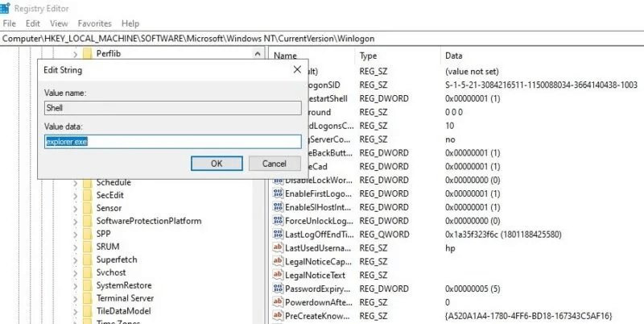Click the ForceUnlockLog... DWORD value icon
This screenshot has width=644, height=324.
[278, 221]
